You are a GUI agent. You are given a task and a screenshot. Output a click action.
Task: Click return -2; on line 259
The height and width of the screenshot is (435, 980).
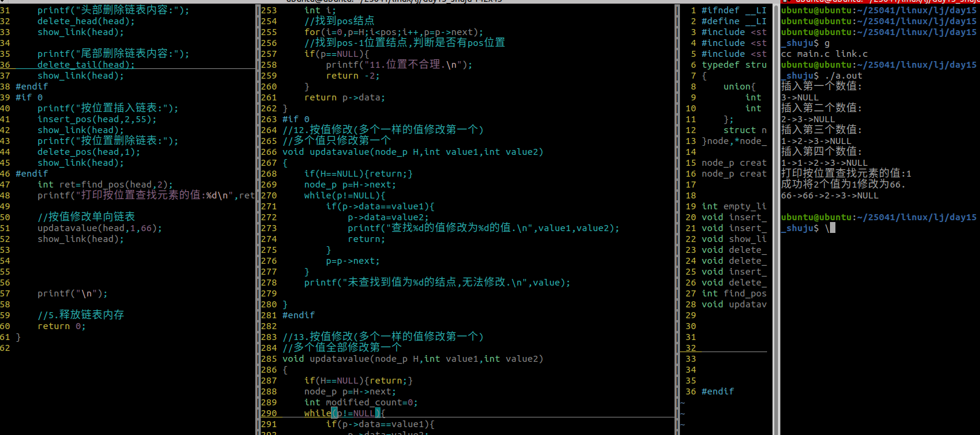coord(353,76)
